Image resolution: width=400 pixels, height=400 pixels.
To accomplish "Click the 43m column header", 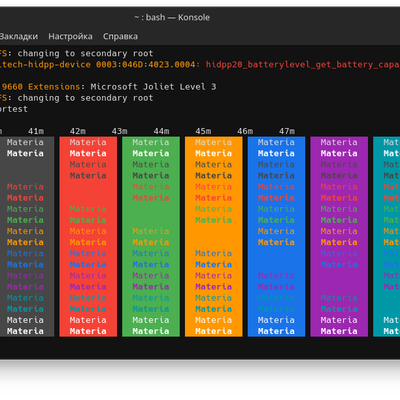I will (119, 131).
